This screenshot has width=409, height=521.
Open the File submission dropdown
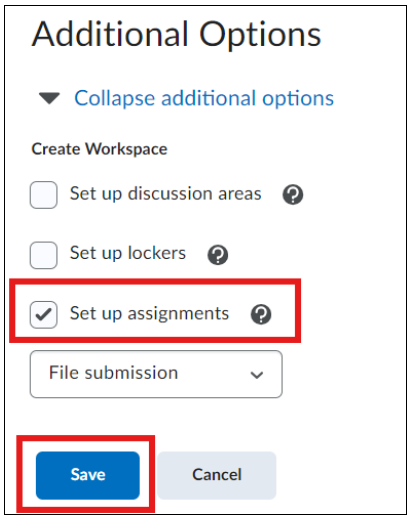point(156,374)
